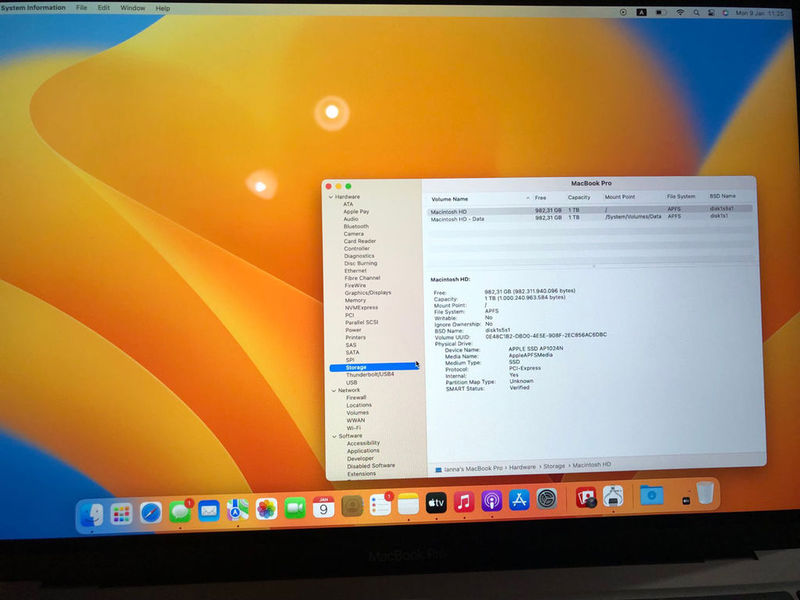
Task: Sort by the BSD Name column header
Action: (722, 196)
